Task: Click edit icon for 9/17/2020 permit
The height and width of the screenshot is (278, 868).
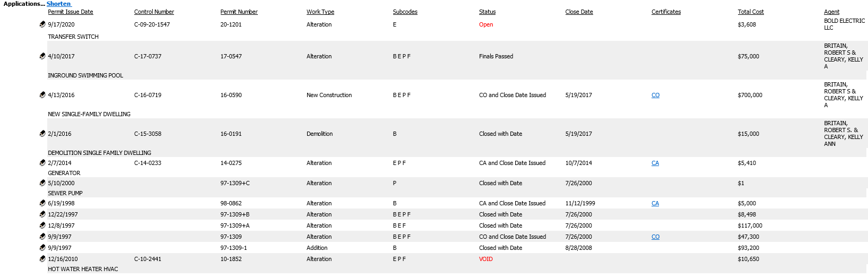Action: (42, 24)
